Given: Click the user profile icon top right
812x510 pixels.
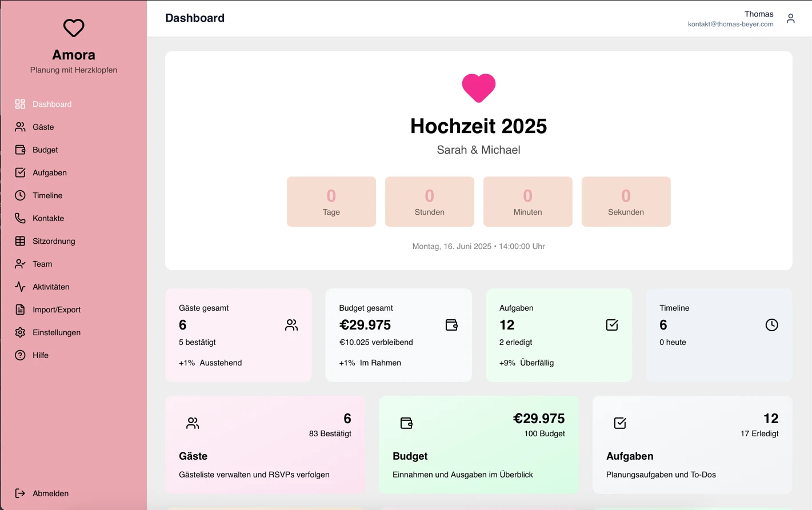Looking at the screenshot, I should (791, 18).
